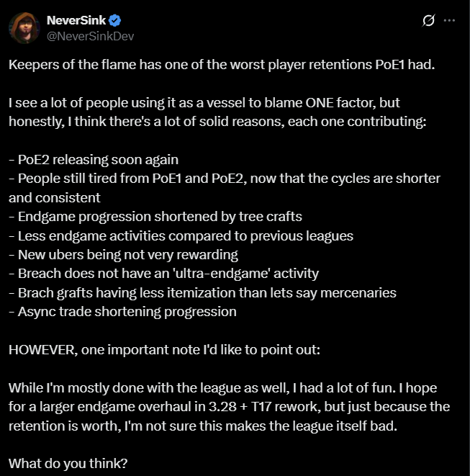The height and width of the screenshot is (476, 470).
Task: Click the 'and consistent' wrapped text line
Action: click(55, 197)
